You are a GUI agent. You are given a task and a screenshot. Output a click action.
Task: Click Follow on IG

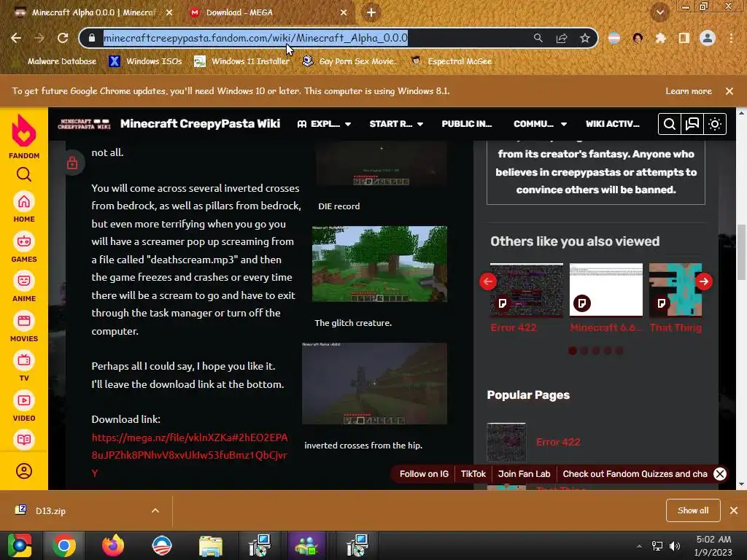pyautogui.click(x=424, y=474)
